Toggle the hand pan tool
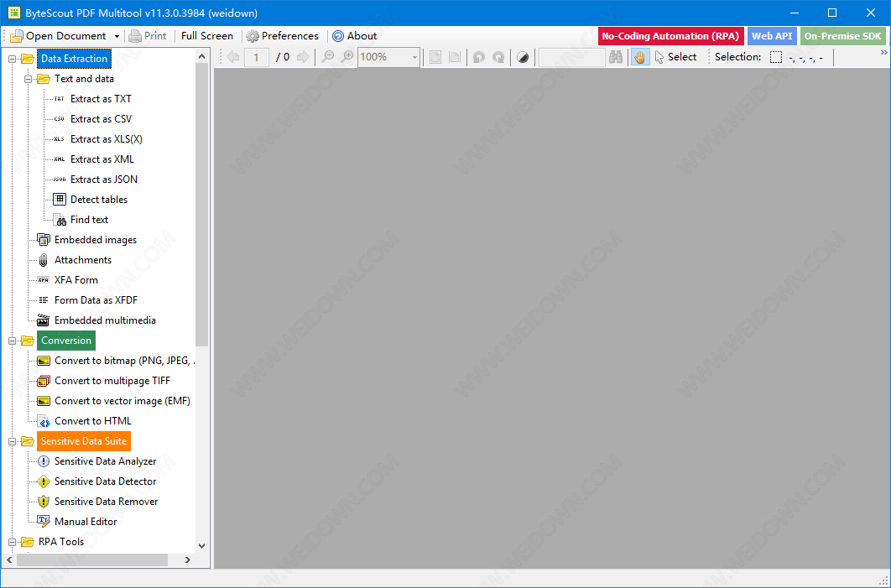891x588 pixels. point(640,57)
